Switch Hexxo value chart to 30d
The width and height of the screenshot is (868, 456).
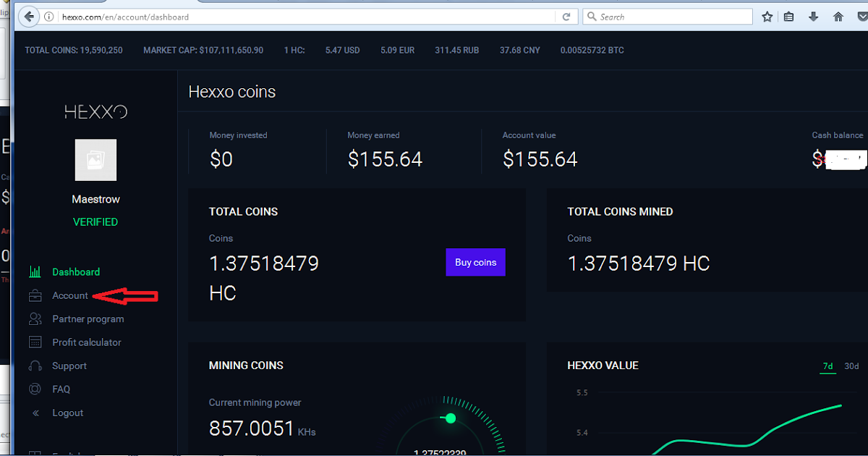tap(851, 366)
